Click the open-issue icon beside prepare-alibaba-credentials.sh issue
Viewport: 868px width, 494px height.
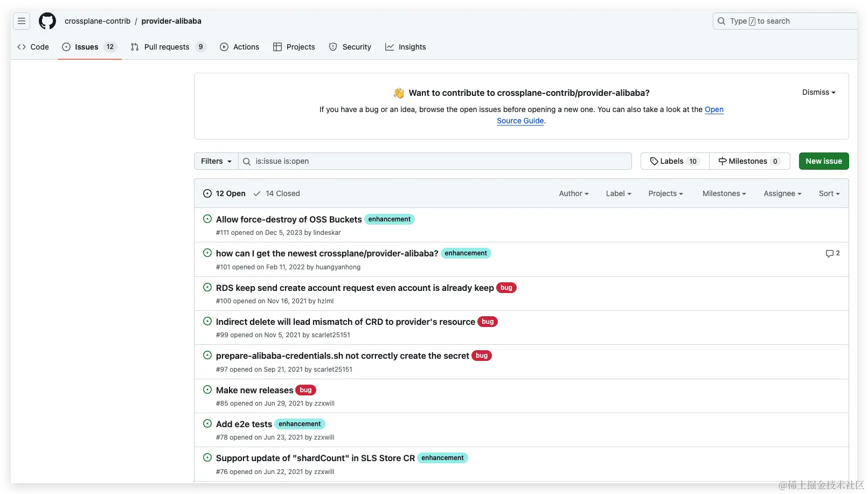pos(207,355)
